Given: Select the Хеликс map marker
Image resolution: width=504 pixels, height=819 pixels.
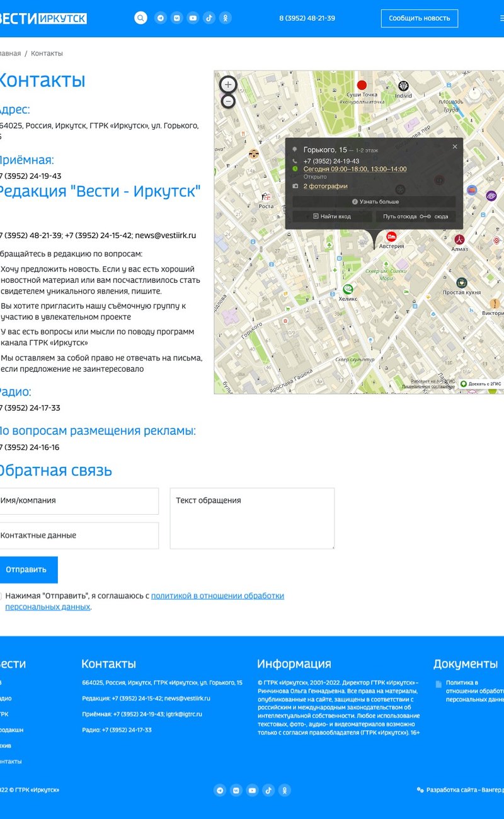Looking at the screenshot, I should 347,289.
